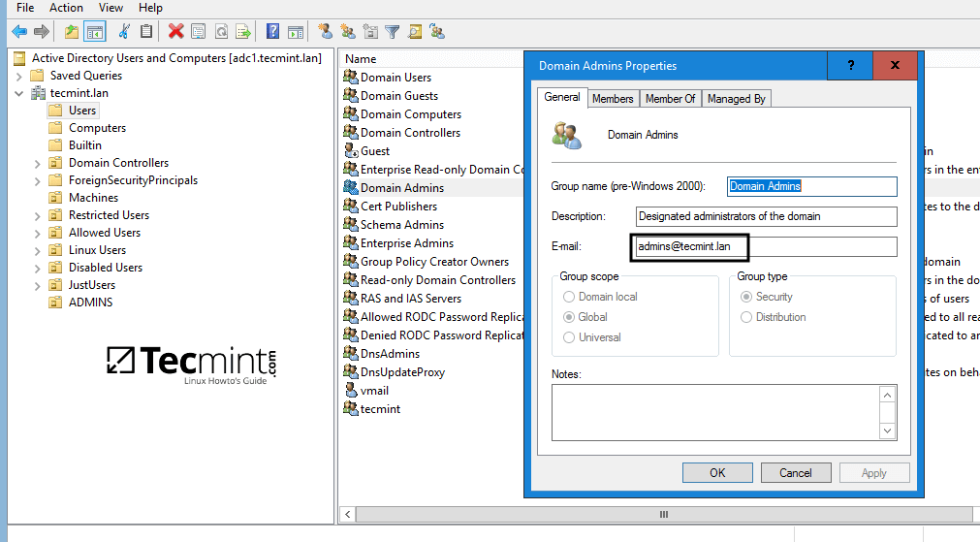
Task: Click the Back arrow in the toolbar
Action: tap(18, 31)
